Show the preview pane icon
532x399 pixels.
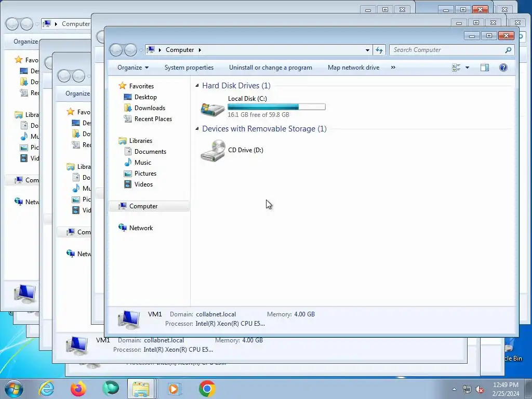point(485,68)
